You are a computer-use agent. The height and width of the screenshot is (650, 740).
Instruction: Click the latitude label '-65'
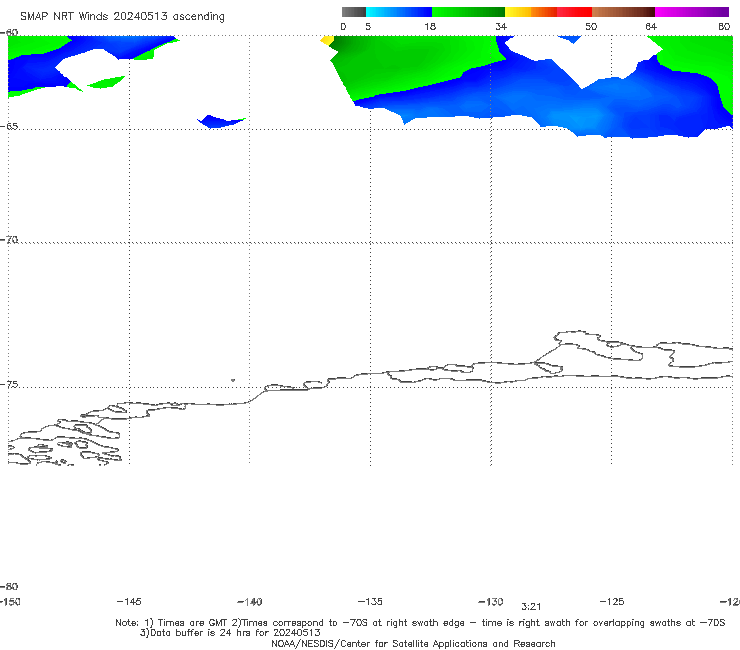tap(9, 127)
